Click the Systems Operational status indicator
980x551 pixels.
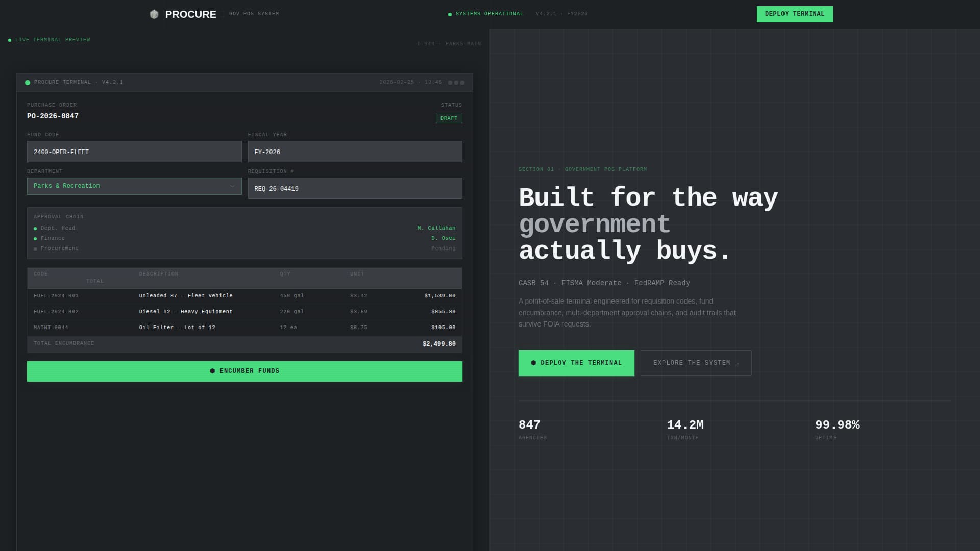[485, 14]
